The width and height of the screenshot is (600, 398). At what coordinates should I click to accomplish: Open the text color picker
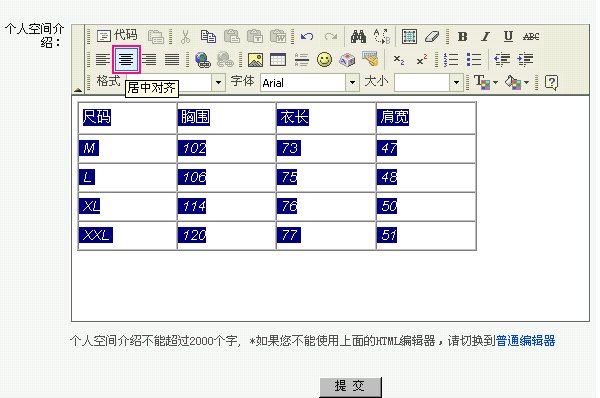(x=486, y=82)
